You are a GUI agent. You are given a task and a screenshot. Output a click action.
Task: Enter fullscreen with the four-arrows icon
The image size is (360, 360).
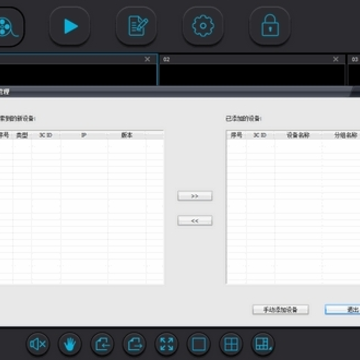(166, 344)
